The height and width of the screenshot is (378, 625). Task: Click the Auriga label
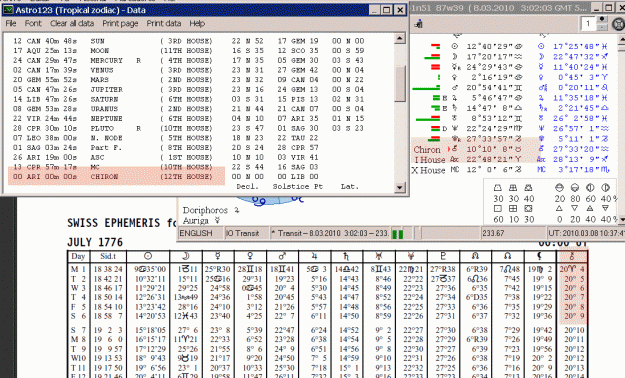point(195,220)
